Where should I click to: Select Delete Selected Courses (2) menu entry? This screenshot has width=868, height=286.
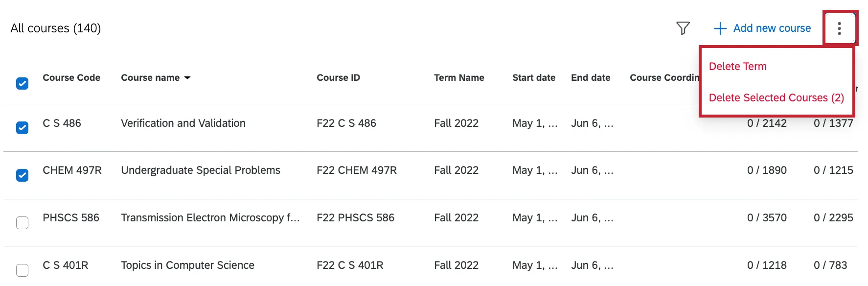[776, 97]
